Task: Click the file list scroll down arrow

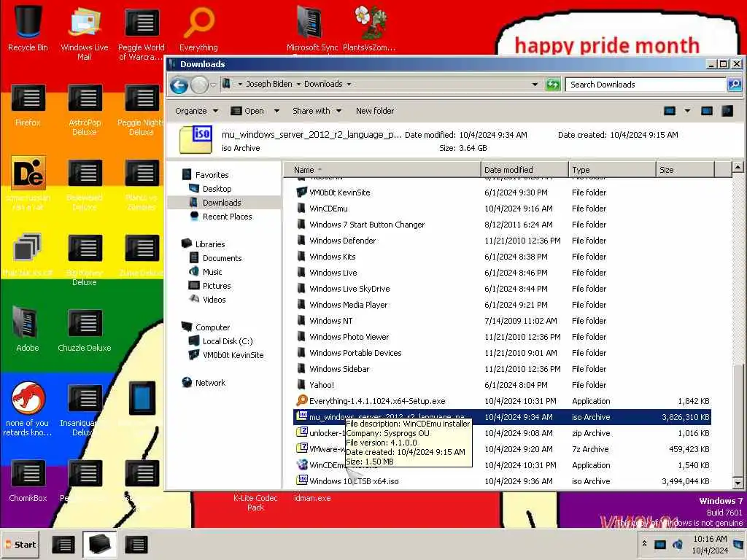Action: pyautogui.click(x=738, y=483)
